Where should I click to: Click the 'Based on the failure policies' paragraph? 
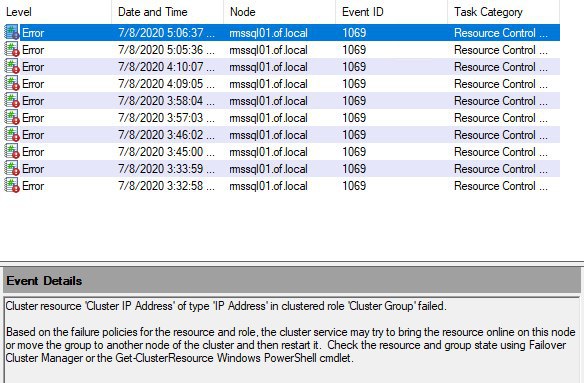click(x=291, y=345)
